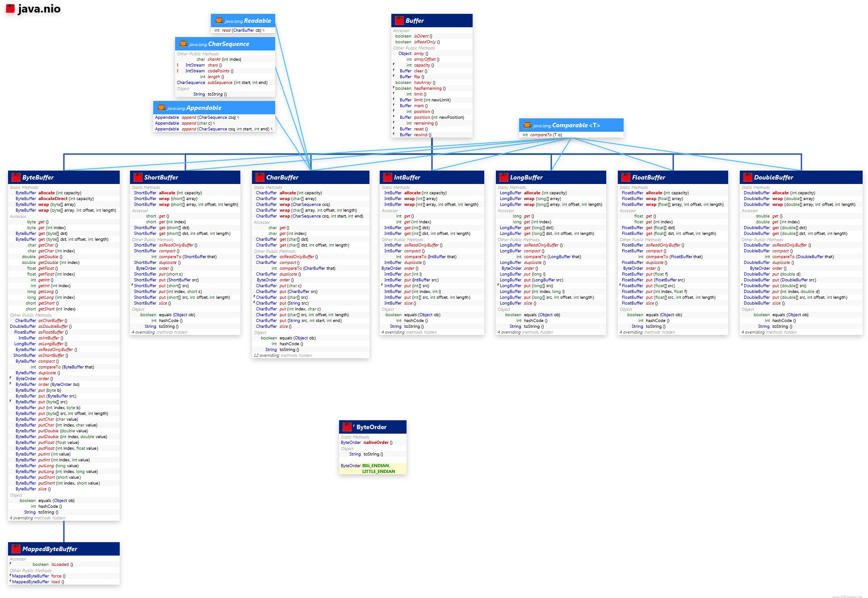Click '12 overriding methods hidden' in CharBuffer
The height and width of the screenshot is (598, 868).
(x=283, y=355)
